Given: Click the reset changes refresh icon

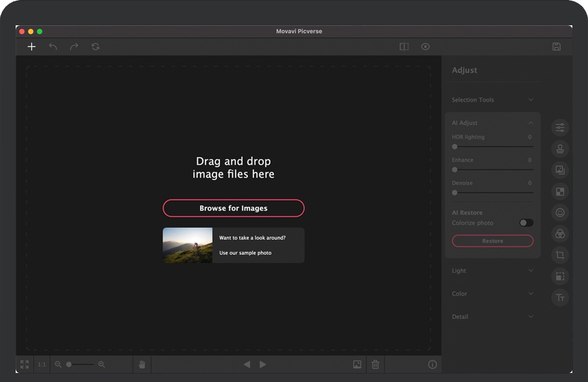Looking at the screenshot, I should pyautogui.click(x=95, y=46).
